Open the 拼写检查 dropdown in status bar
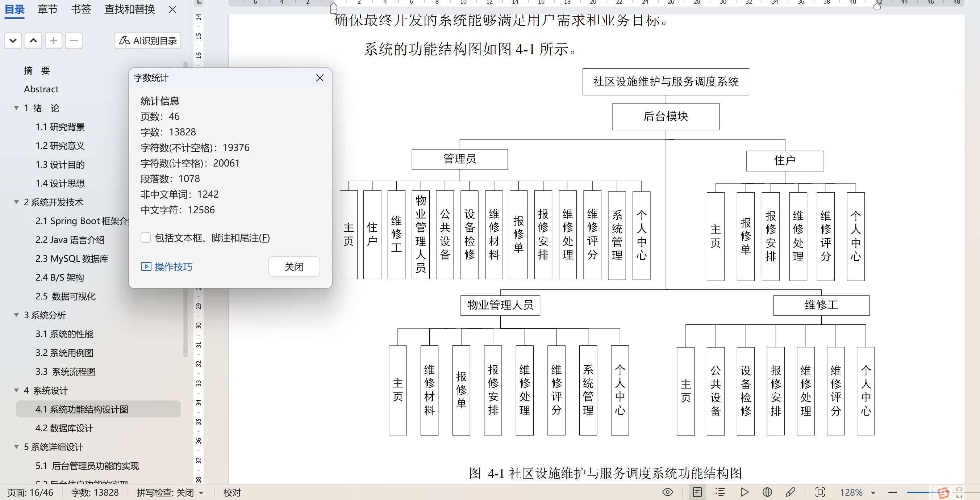980x500 pixels. tap(201, 493)
